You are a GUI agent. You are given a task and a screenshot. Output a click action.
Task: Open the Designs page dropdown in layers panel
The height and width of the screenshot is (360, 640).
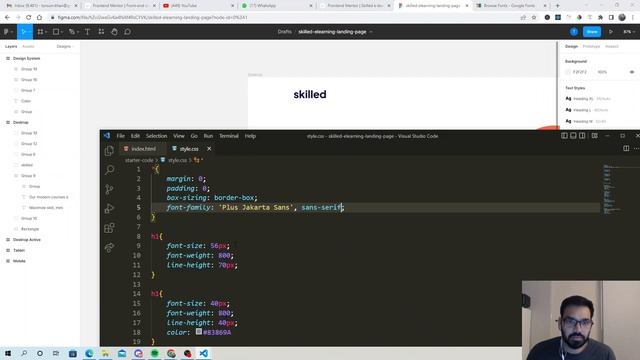pos(65,47)
